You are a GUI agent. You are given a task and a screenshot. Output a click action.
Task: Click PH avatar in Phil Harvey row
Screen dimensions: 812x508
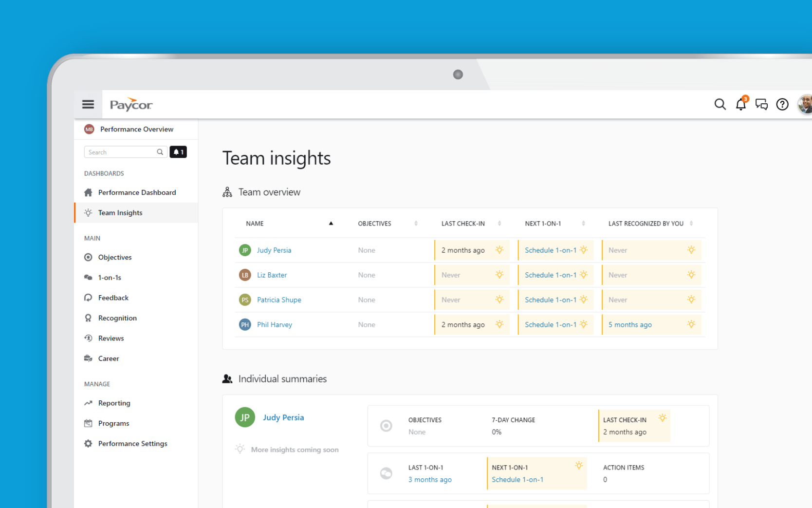[x=245, y=325]
